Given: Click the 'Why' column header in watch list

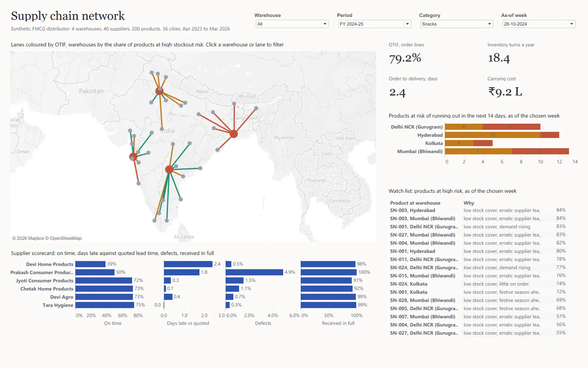Looking at the screenshot, I should pos(469,203).
